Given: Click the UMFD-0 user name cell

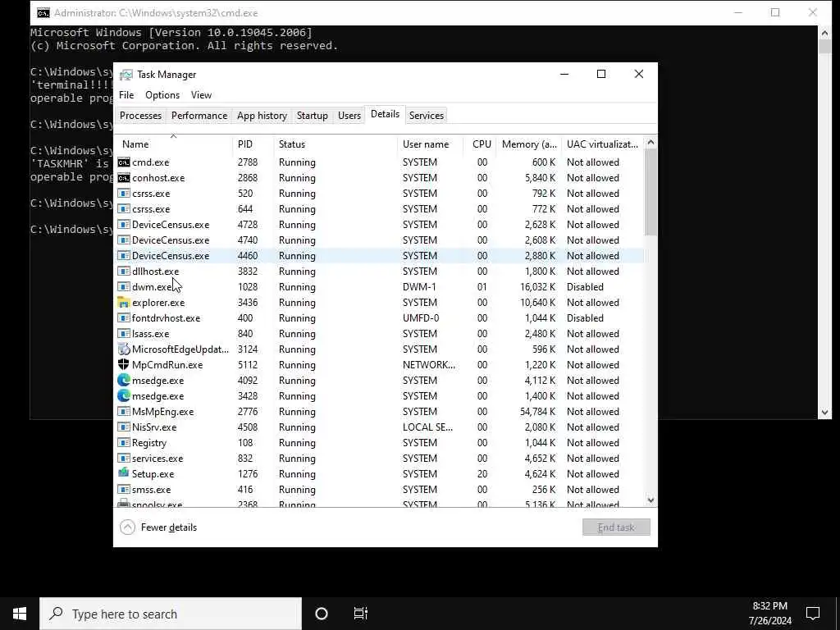Looking at the screenshot, I should (421, 318).
